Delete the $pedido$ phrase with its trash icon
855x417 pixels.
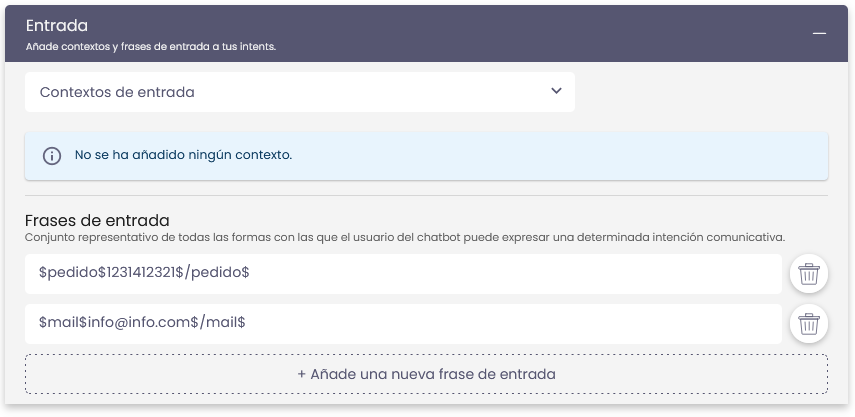(809, 274)
